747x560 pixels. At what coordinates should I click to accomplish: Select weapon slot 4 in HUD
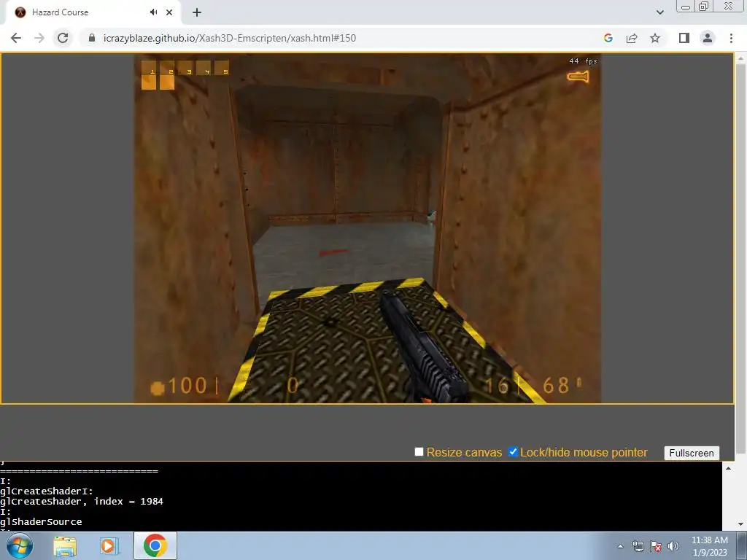204,68
